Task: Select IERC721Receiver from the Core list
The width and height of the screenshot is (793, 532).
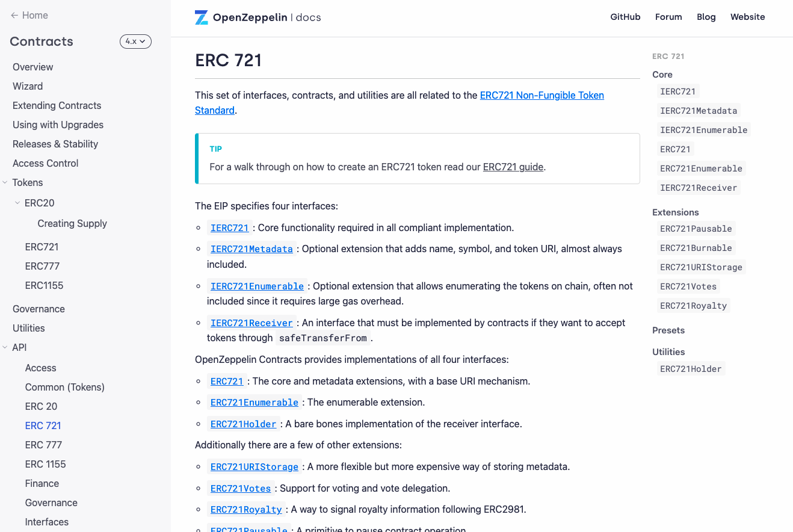Action: click(x=699, y=187)
